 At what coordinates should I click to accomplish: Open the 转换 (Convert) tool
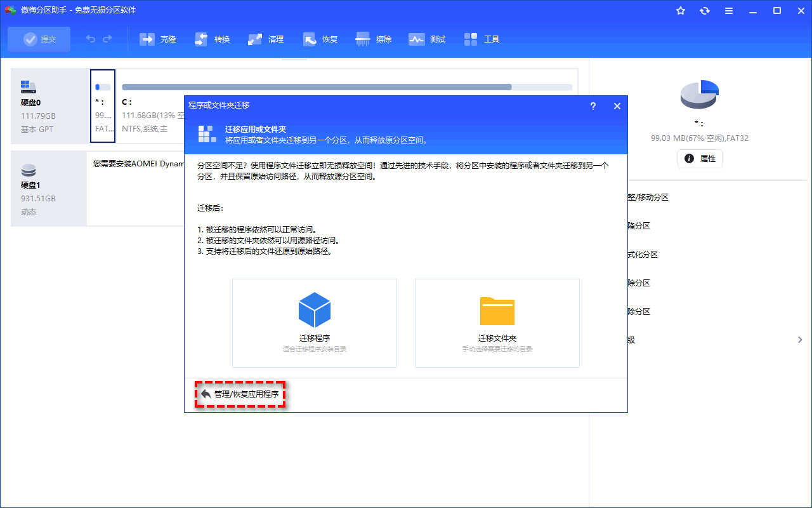click(x=212, y=39)
